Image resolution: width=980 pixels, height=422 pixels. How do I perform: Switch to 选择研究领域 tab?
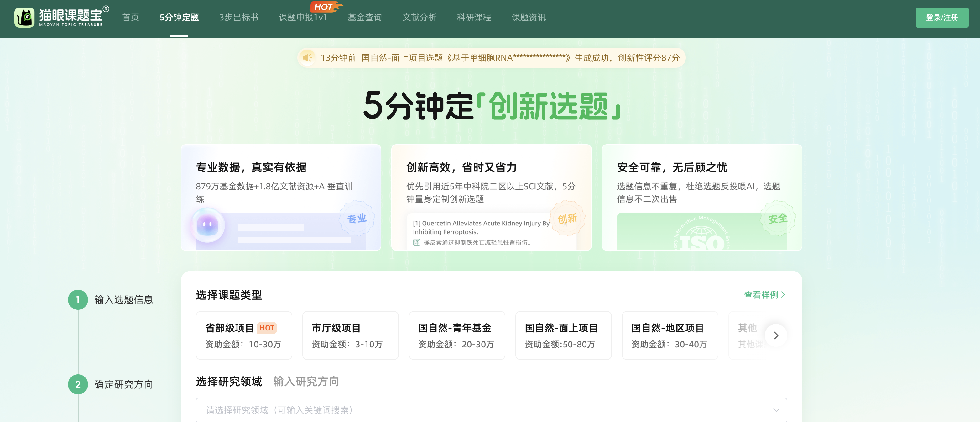(229, 381)
